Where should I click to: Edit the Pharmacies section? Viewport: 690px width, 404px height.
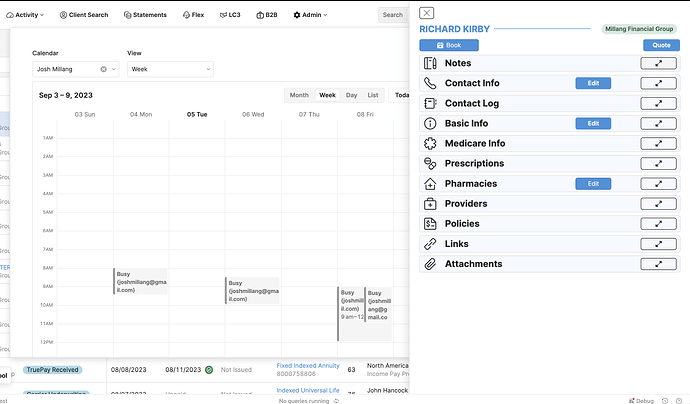click(x=593, y=184)
